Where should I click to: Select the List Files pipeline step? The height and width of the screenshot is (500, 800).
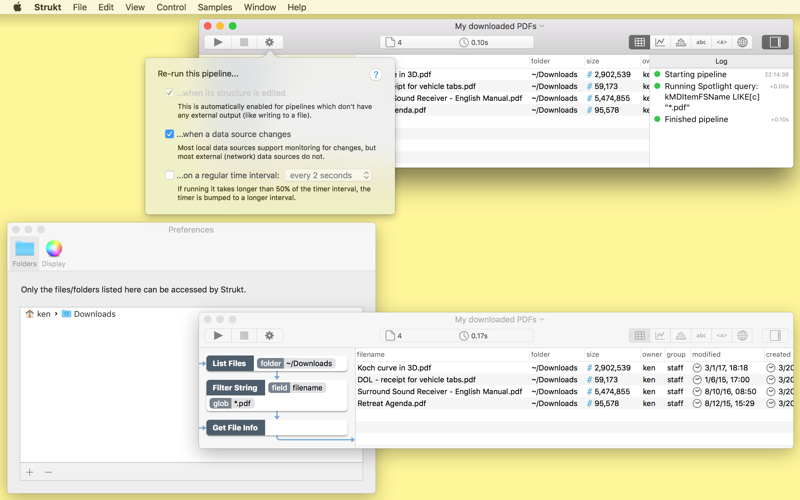(x=230, y=363)
